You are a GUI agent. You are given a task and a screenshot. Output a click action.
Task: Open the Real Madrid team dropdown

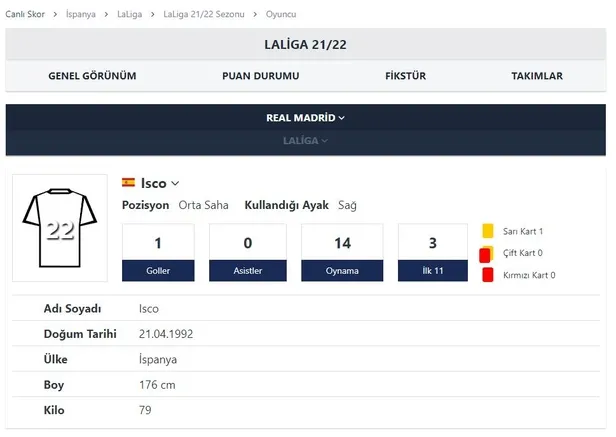(305, 118)
